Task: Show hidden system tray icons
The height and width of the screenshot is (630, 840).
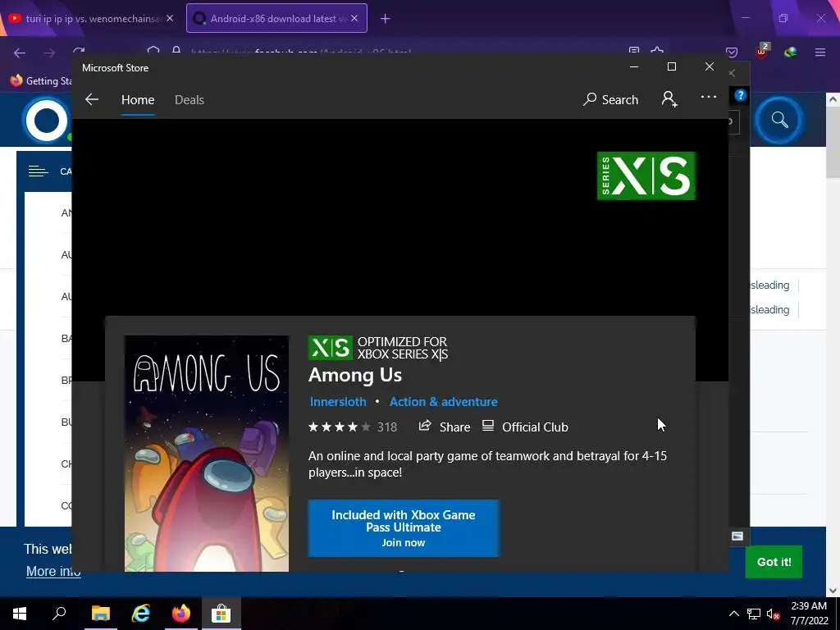Action: 734,614
